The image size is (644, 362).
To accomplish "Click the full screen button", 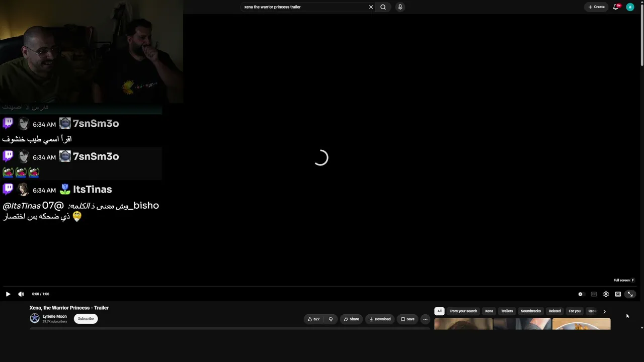I will (x=630, y=294).
